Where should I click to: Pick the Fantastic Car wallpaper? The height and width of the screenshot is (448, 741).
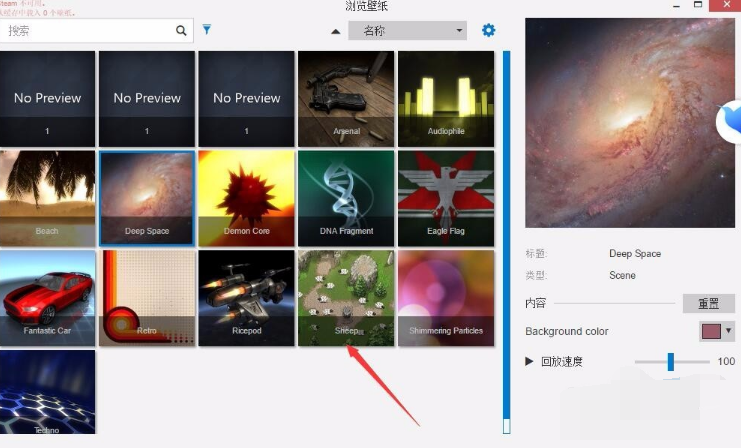[48, 297]
